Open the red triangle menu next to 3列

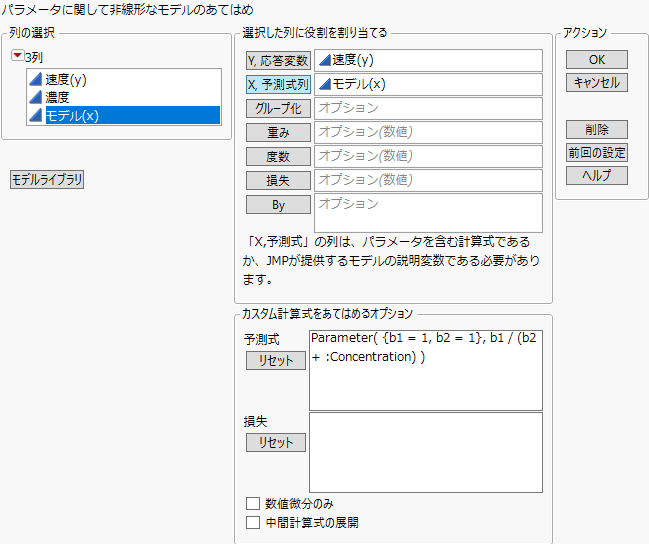tap(16, 57)
